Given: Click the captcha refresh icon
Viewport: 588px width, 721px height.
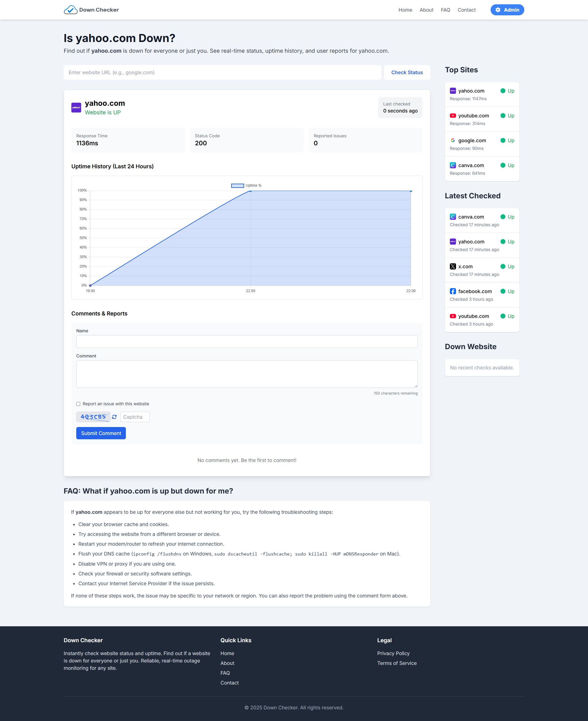Looking at the screenshot, I should (x=114, y=417).
